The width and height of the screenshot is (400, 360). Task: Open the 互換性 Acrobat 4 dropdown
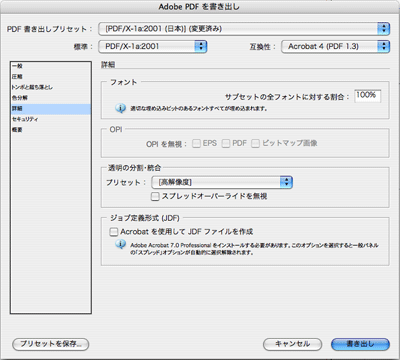pyautogui.click(x=335, y=46)
